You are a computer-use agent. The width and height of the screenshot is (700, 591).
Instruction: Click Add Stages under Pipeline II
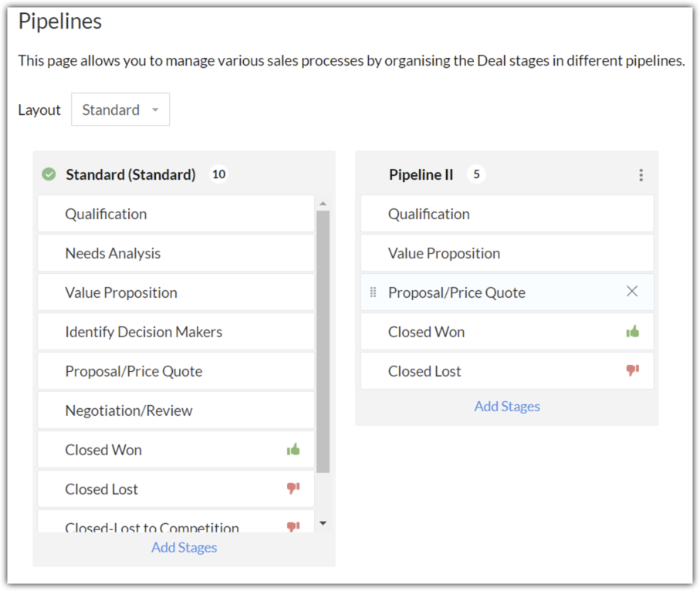507,407
